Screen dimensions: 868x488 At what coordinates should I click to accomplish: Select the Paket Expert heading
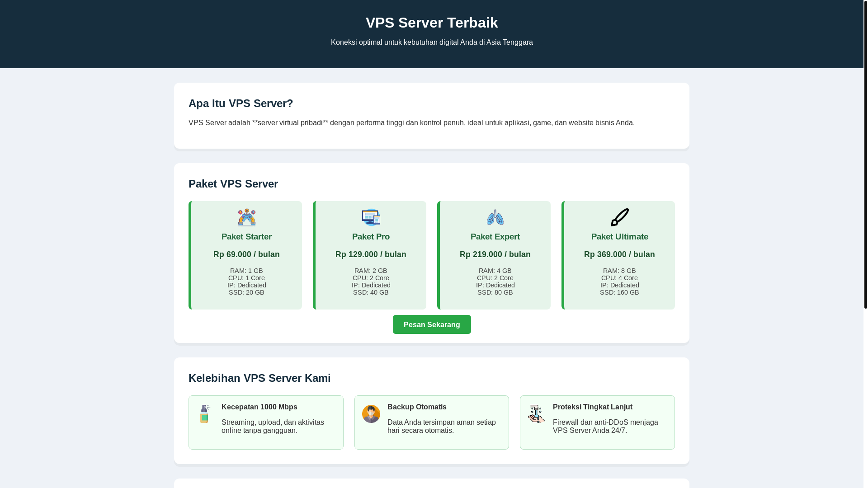[x=495, y=237]
